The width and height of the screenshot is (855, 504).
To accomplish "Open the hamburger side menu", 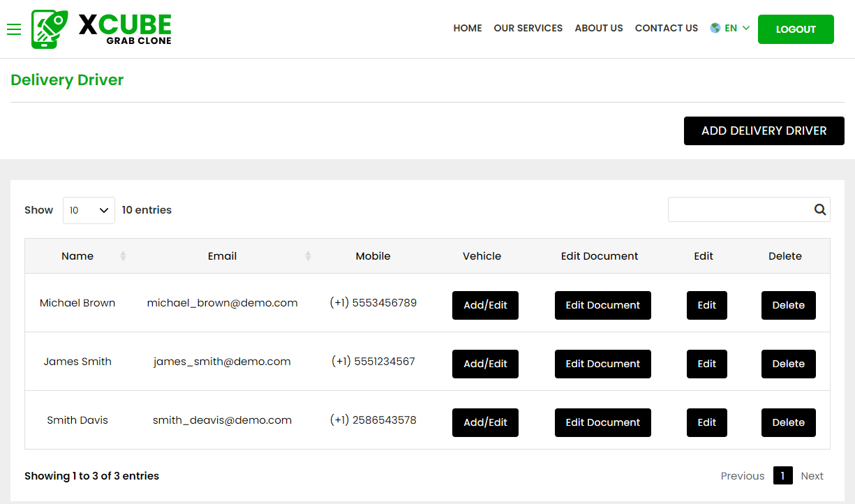I will (x=14, y=29).
